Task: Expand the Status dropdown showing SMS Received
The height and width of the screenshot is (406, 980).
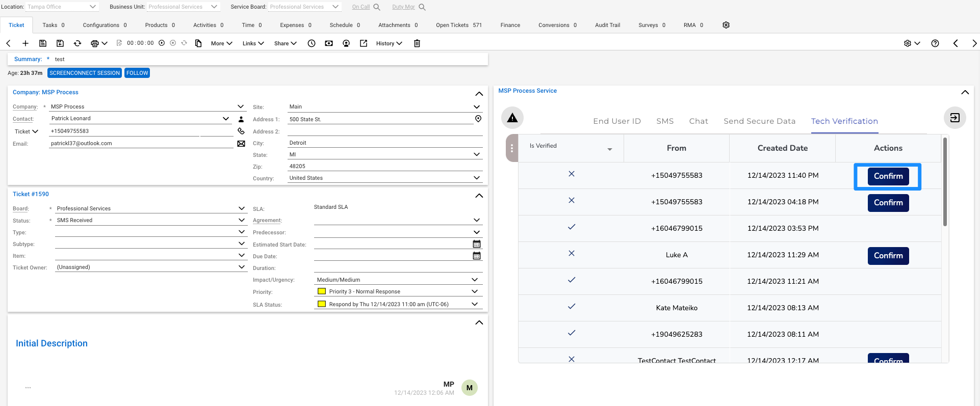Action: pyautogui.click(x=241, y=220)
